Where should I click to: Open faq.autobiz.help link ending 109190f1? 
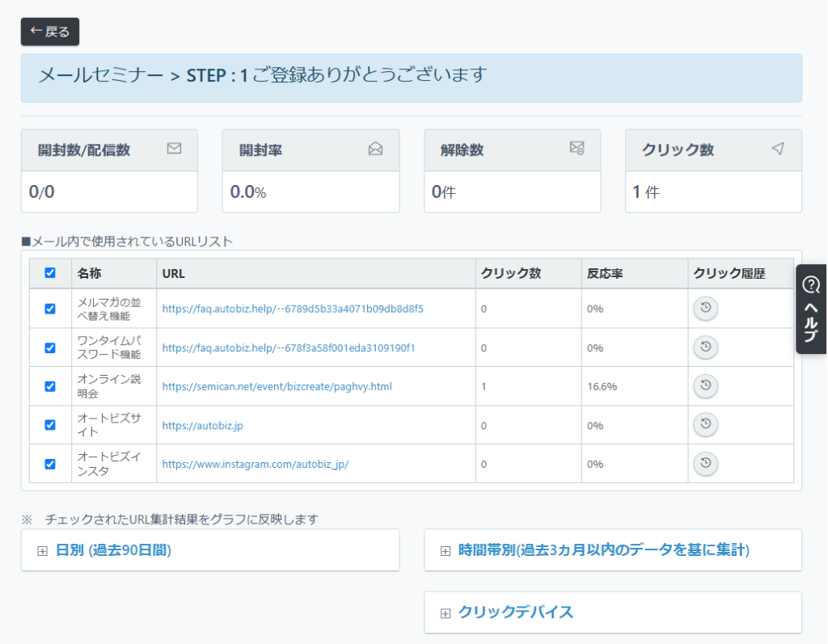click(289, 348)
